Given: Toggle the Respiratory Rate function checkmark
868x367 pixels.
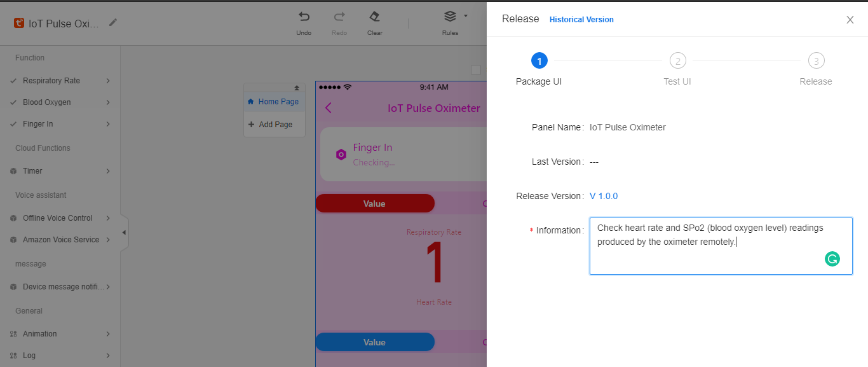Looking at the screenshot, I should coord(13,81).
